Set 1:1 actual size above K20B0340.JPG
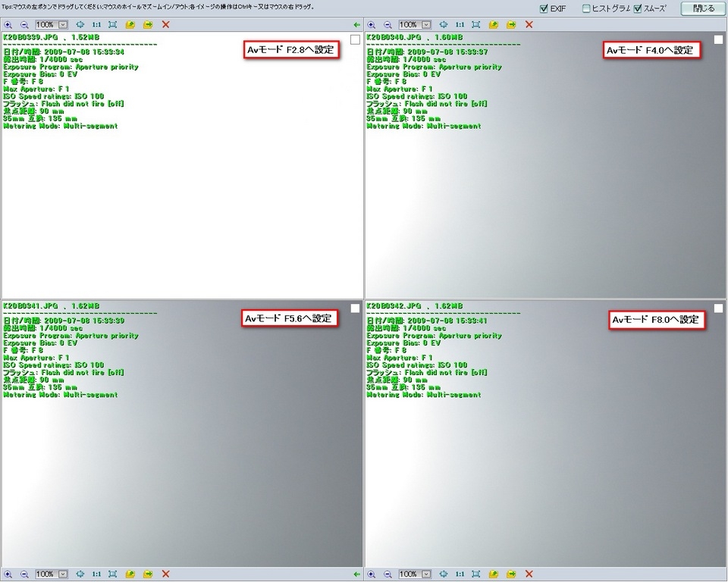This screenshot has width=728, height=582. click(460, 24)
